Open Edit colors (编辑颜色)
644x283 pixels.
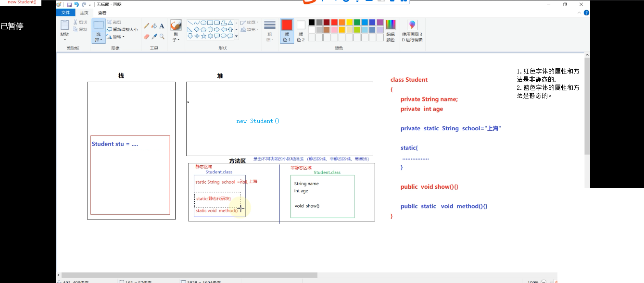[x=391, y=31]
